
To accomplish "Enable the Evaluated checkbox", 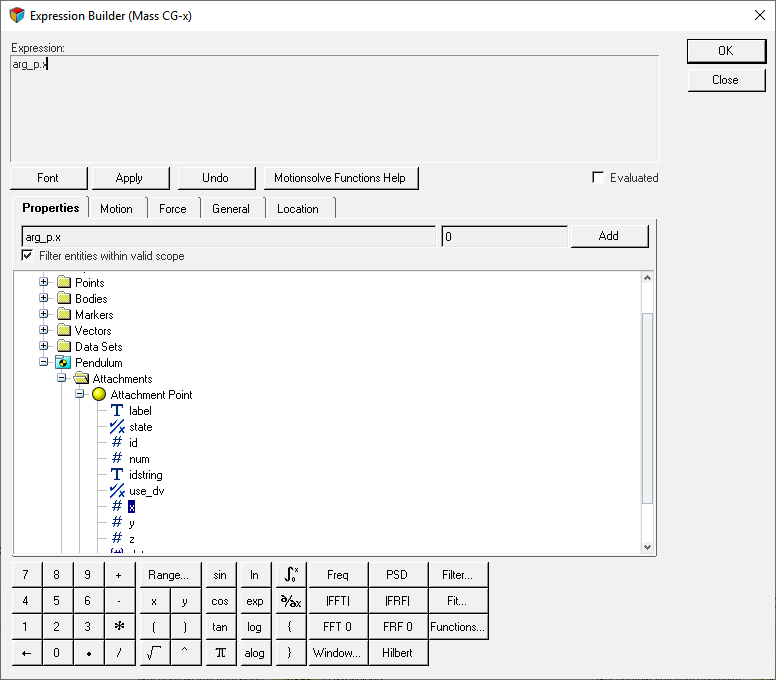I will click(598, 177).
